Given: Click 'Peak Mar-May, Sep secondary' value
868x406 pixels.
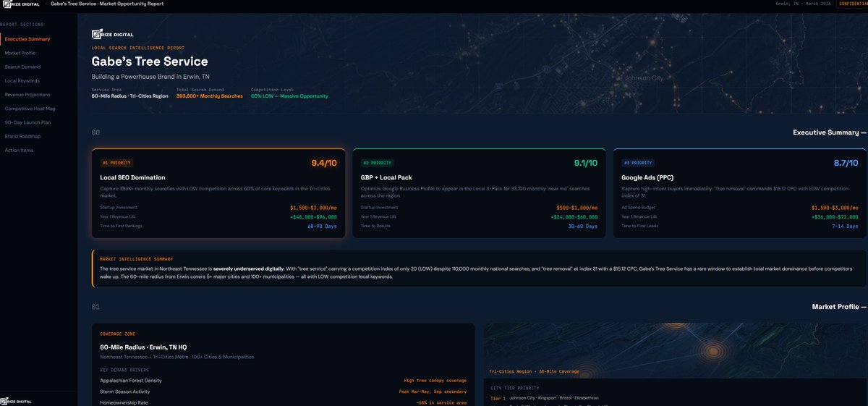Looking at the screenshot, I should (433, 392).
